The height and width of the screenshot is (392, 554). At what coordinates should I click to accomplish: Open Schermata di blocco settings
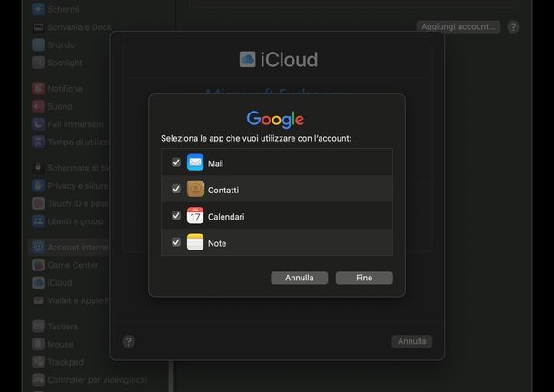click(70, 168)
